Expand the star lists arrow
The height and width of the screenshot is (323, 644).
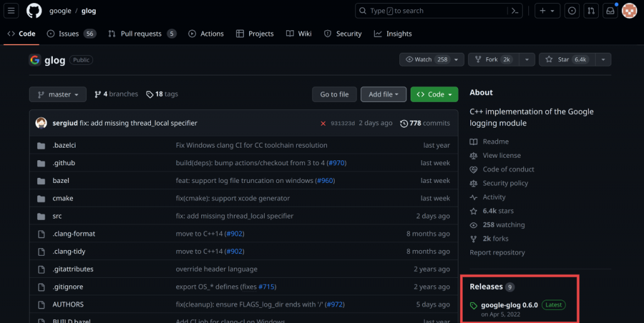click(603, 60)
